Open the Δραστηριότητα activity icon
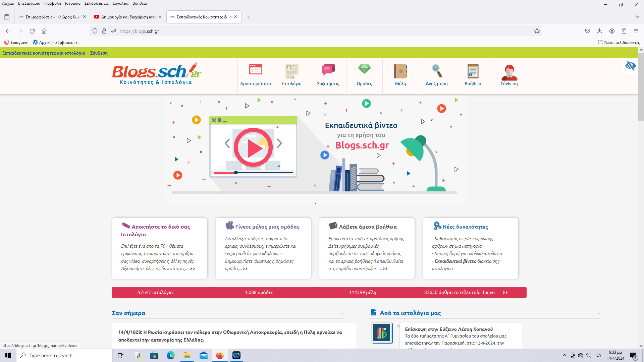 point(256,70)
